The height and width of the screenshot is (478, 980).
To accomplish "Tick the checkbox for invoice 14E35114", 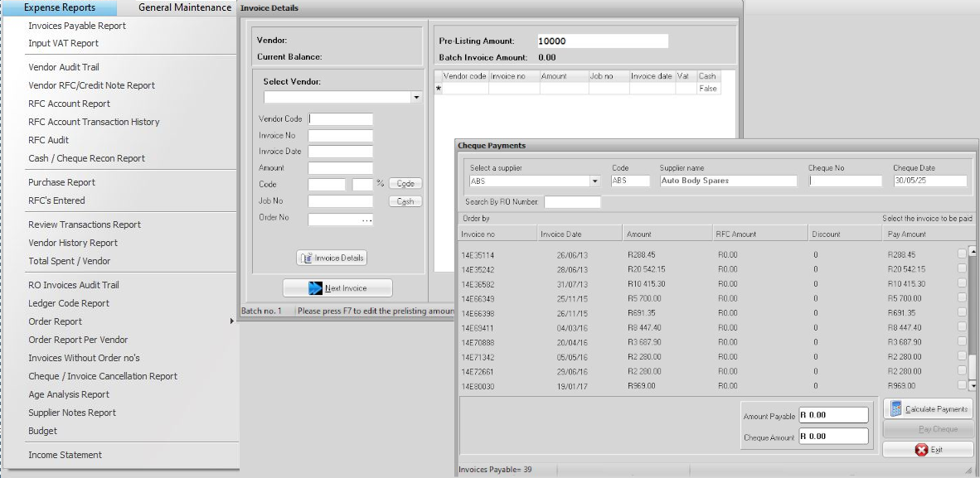I will [962, 253].
